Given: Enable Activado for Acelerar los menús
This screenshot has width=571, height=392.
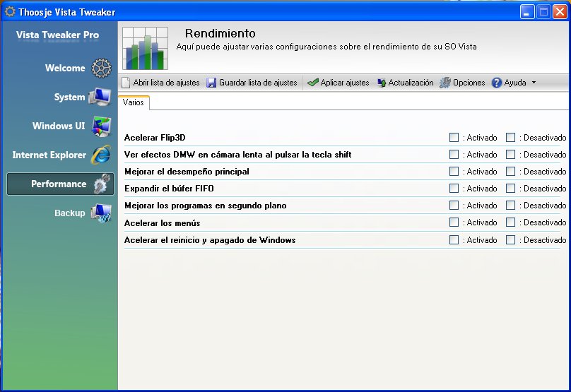Looking at the screenshot, I should pos(454,222).
